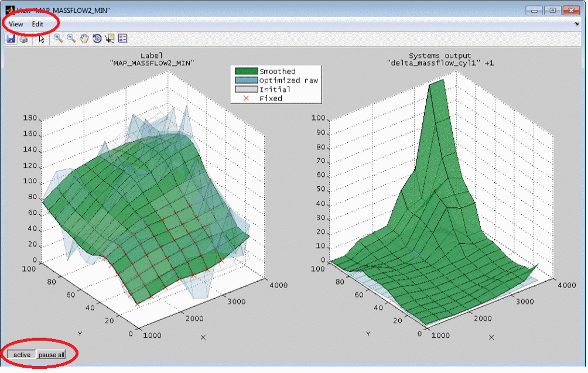Click the Initial gray legend swatch
This screenshot has height=373, width=588.
point(246,89)
